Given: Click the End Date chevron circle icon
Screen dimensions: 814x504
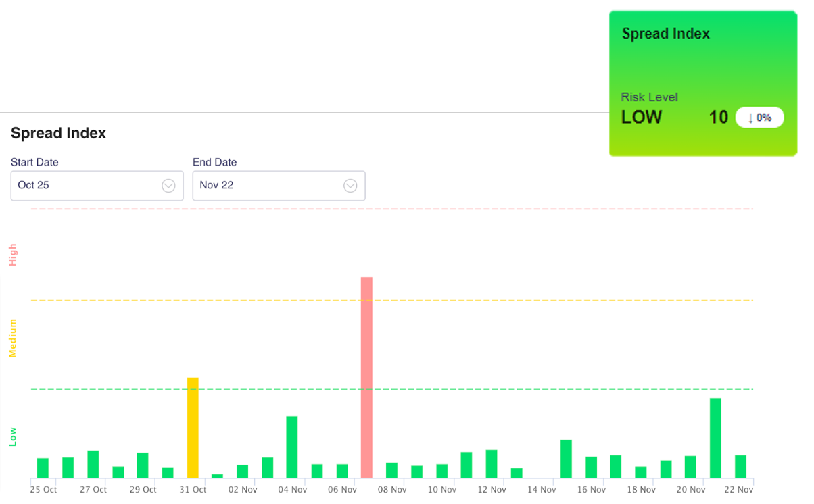Looking at the screenshot, I should pos(350,186).
